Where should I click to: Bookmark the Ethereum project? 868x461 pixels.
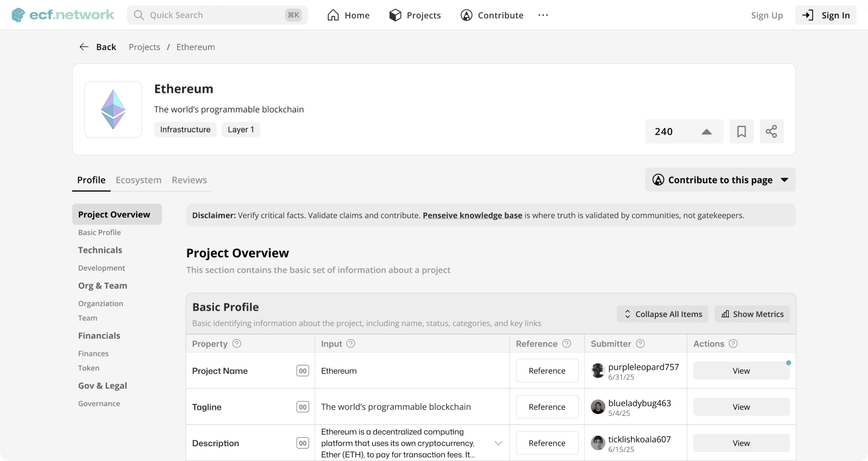pyautogui.click(x=741, y=132)
